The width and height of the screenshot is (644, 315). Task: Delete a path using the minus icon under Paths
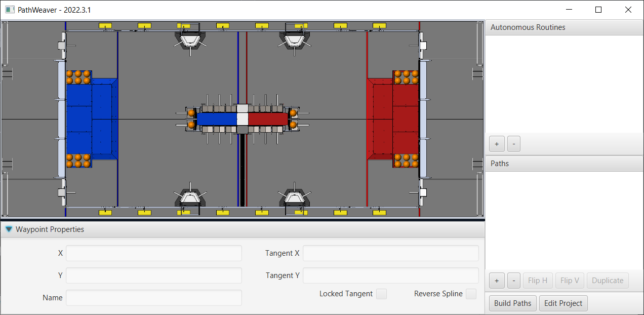(x=514, y=280)
